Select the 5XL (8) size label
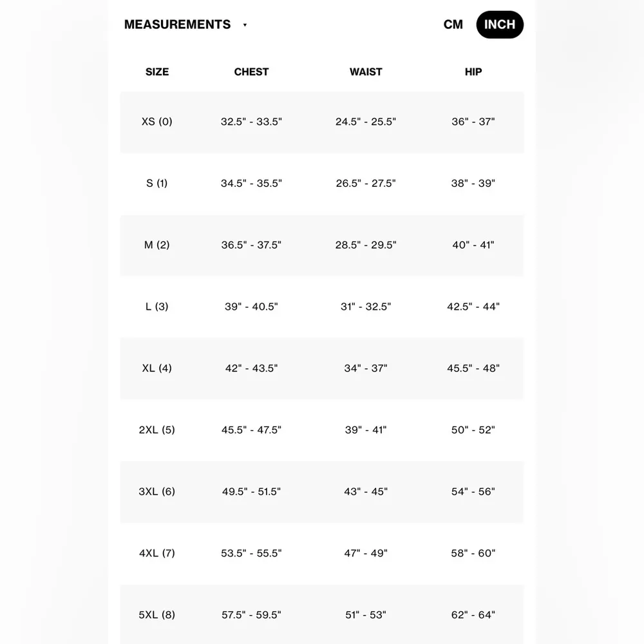 click(157, 615)
